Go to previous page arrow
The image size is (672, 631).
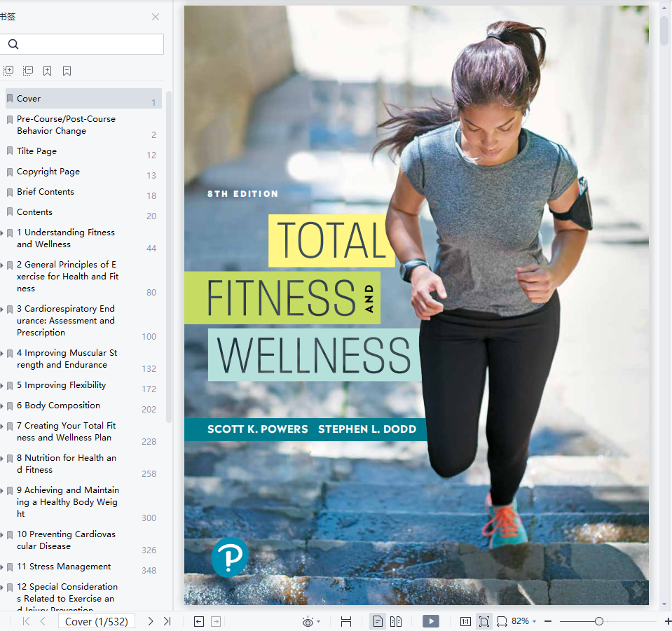(x=43, y=621)
